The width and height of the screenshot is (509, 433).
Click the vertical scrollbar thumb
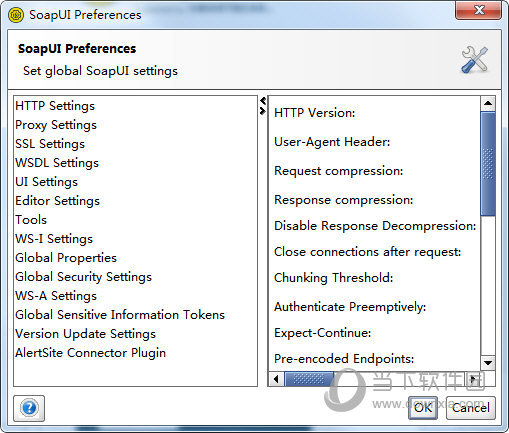(x=488, y=163)
